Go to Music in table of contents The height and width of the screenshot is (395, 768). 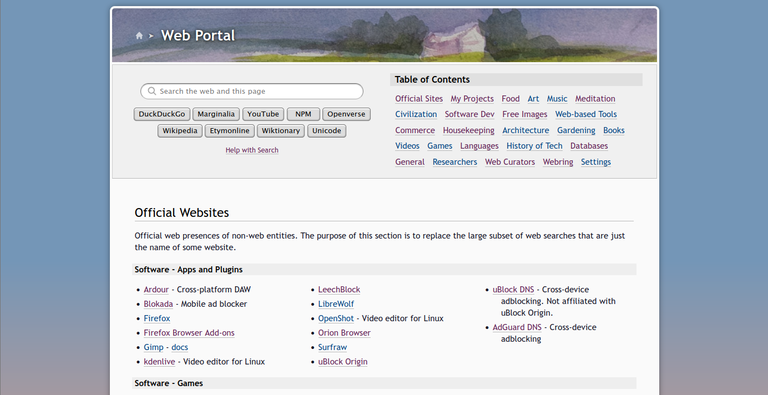coord(557,99)
